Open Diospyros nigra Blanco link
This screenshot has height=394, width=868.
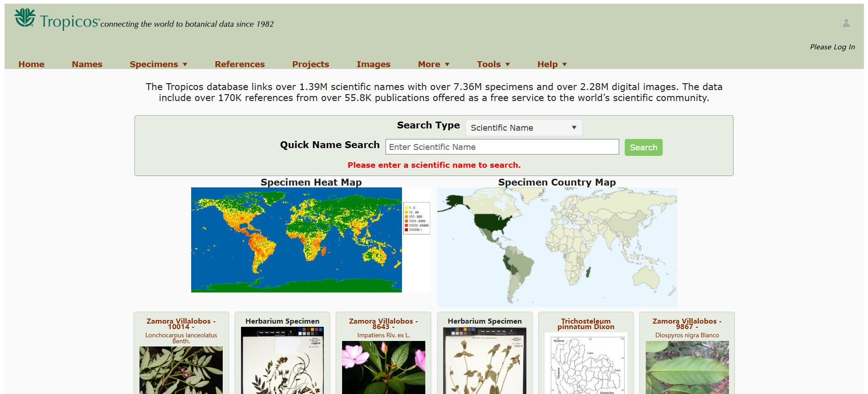[687, 335]
